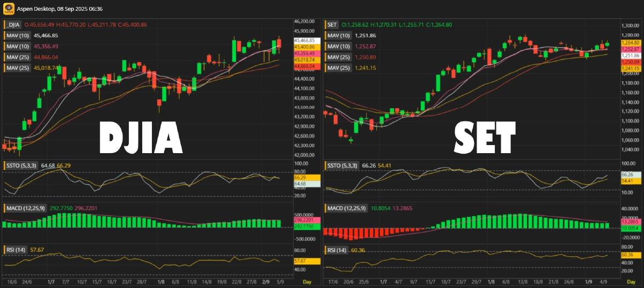Click DJIA MAV (25) label showing 44,866.04
Image resolution: width=644 pixels, height=288 pixels.
18,57
